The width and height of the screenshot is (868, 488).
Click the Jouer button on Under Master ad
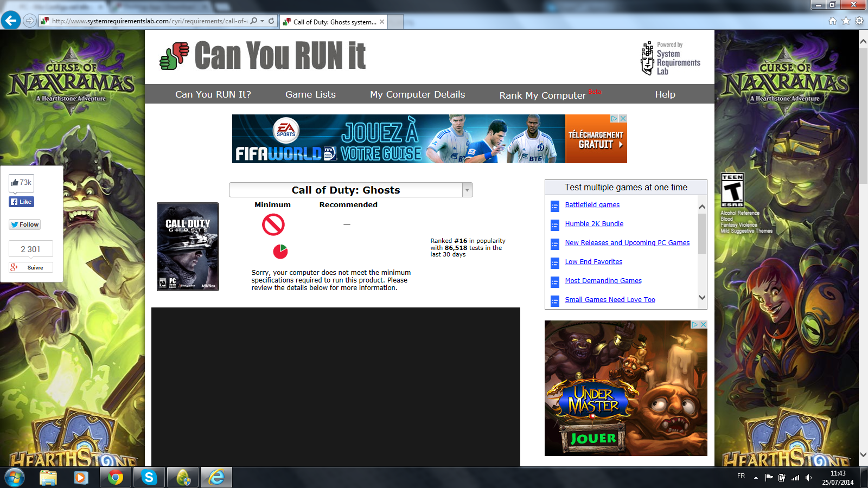point(593,438)
